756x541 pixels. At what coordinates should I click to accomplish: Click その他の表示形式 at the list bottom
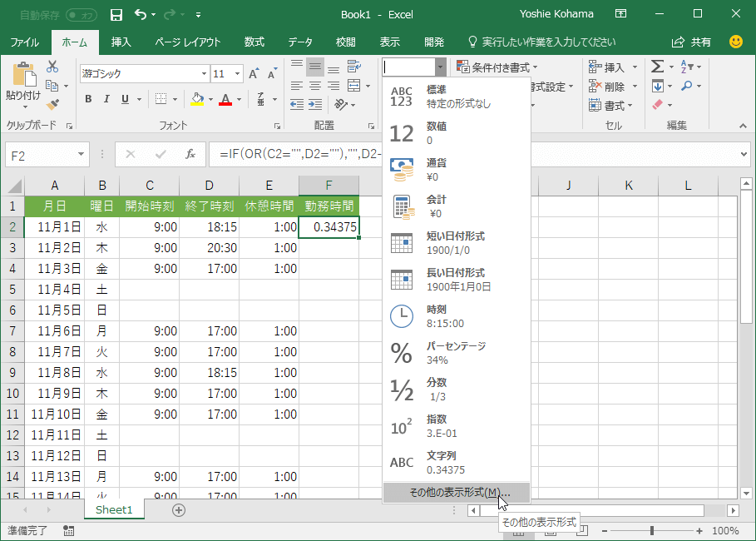pyautogui.click(x=456, y=493)
